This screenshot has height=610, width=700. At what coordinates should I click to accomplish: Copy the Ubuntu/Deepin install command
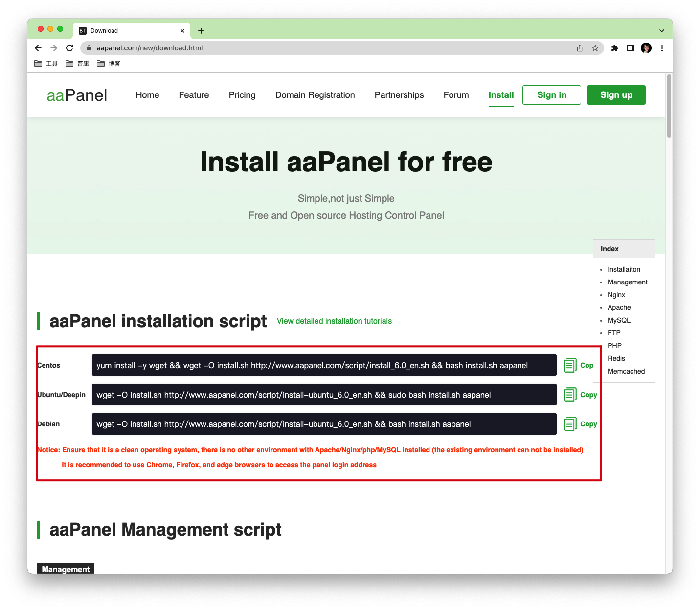[x=581, y=395]
